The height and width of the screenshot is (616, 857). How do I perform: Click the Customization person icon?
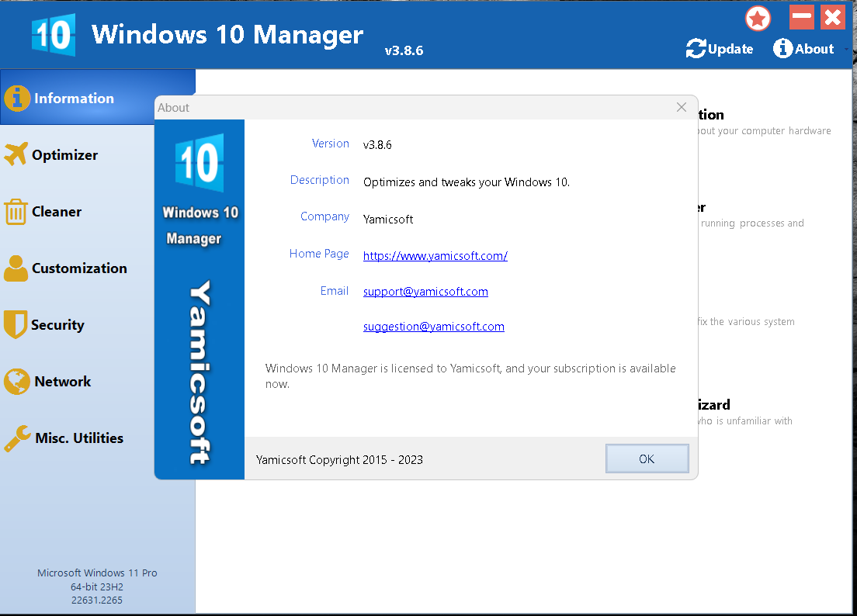(x=16, y=268)
